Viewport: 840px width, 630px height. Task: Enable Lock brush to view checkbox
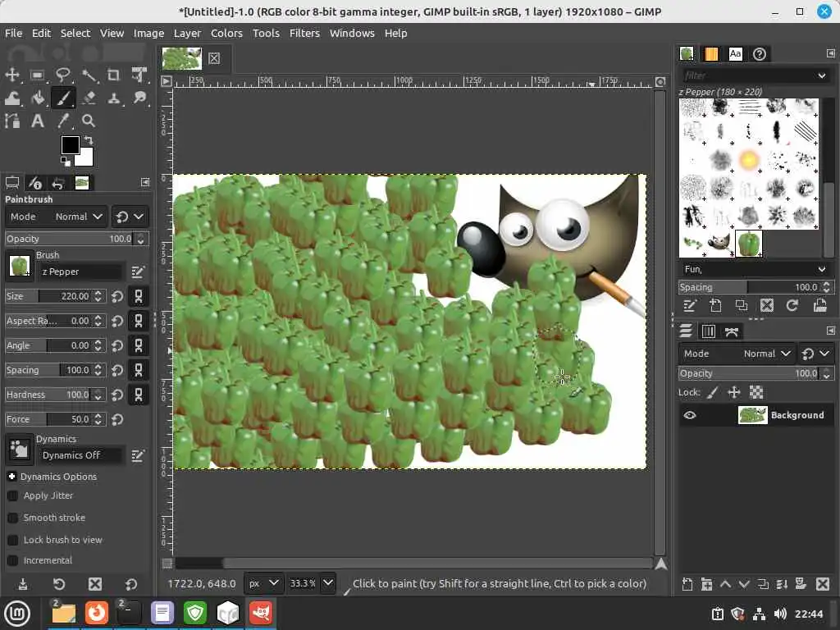[x=12, y=540]
